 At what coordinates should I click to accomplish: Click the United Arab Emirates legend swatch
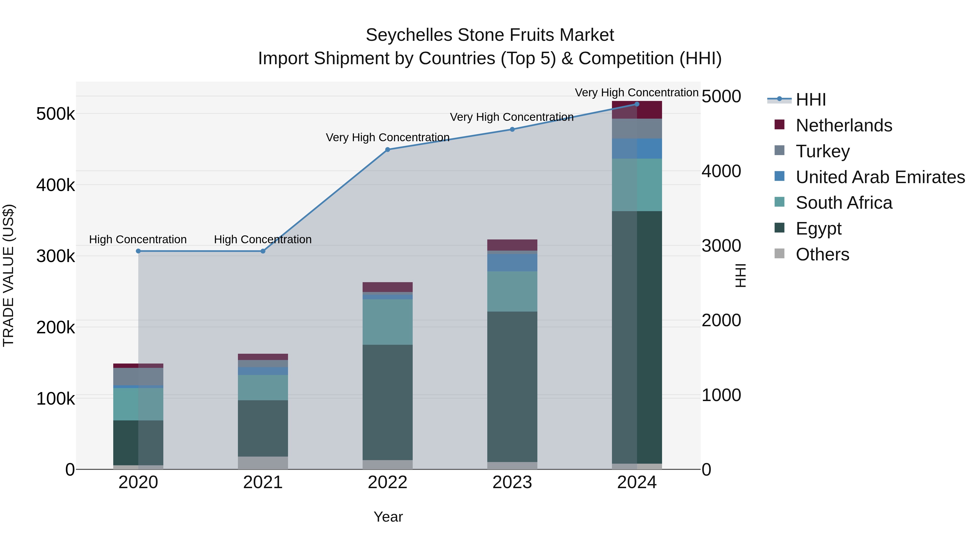pyautogui.click(x=779, y=176)
